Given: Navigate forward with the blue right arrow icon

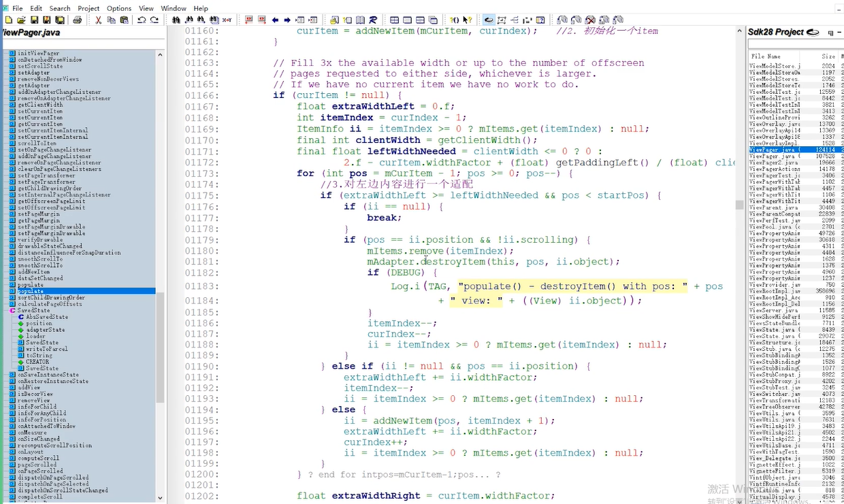Looking at the screenshot, I should (288, 20).
